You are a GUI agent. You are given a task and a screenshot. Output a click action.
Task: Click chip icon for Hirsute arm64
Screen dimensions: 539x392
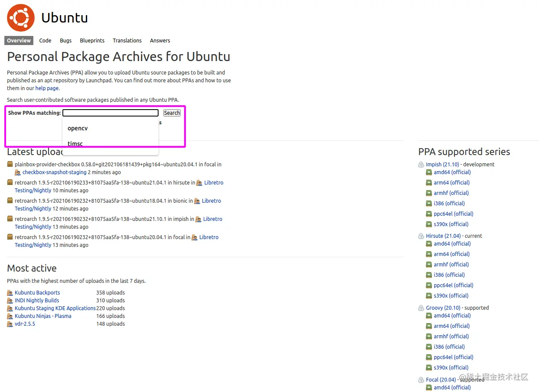(x=429, y=254)
